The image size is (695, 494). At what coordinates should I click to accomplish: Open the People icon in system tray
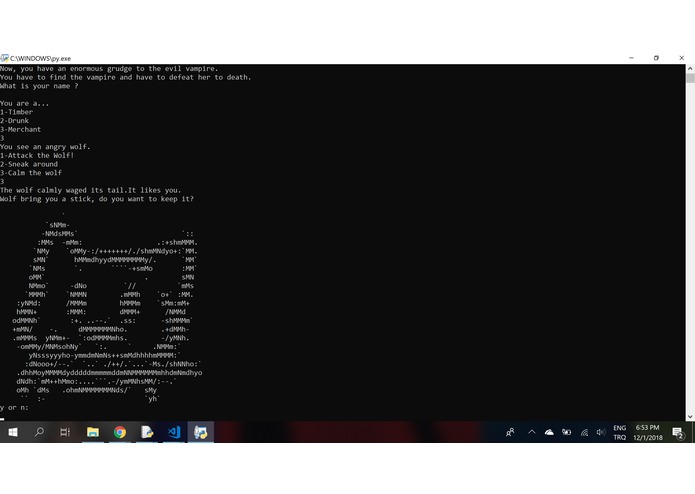point(510,432)
